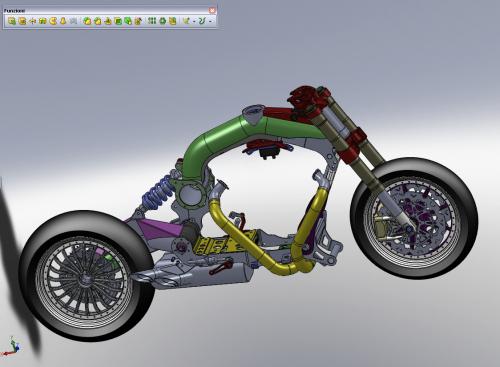Open the Reference Geometry dropdown arrow
The image size is (500, 367).
tap(194, 21)
